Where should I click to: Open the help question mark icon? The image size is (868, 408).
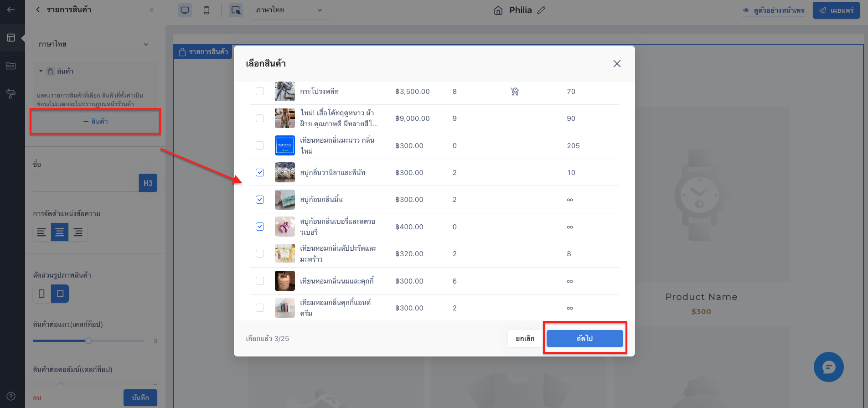[x=11, y=396]
